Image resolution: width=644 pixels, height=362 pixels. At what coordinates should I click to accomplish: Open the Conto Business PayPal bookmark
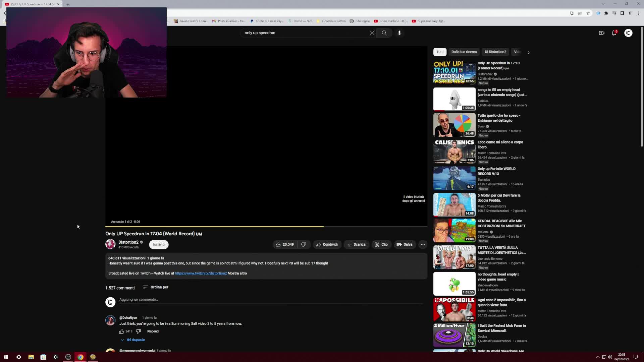(267, 21)
